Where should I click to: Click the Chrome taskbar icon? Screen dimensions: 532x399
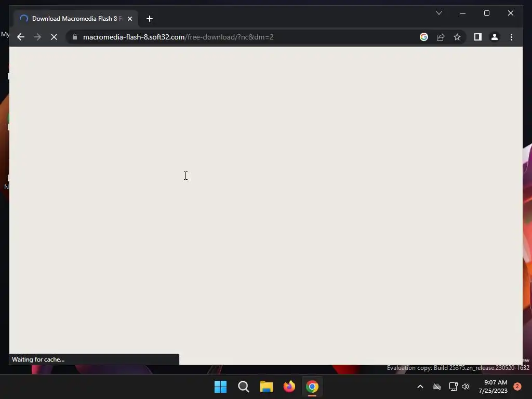point(312,387)
